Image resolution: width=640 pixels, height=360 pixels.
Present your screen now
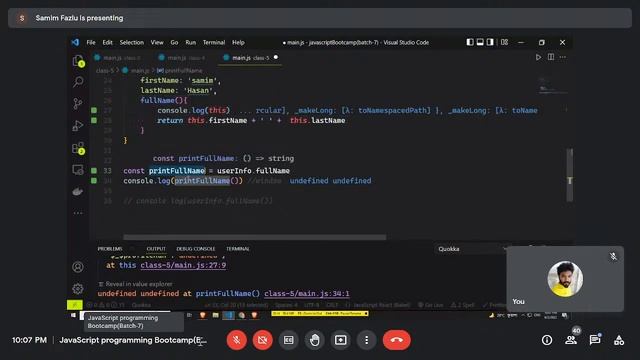click(x=340, y=340)
